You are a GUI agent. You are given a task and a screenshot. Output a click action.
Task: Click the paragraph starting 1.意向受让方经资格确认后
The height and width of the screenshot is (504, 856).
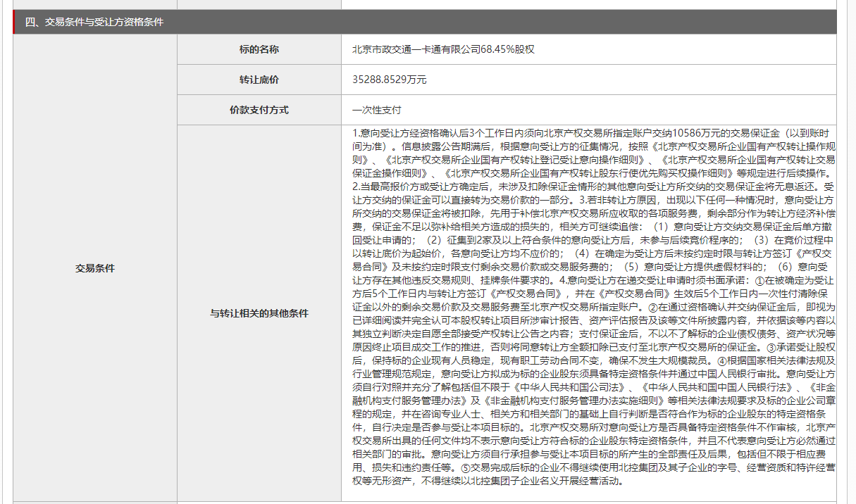coord(595,307)
